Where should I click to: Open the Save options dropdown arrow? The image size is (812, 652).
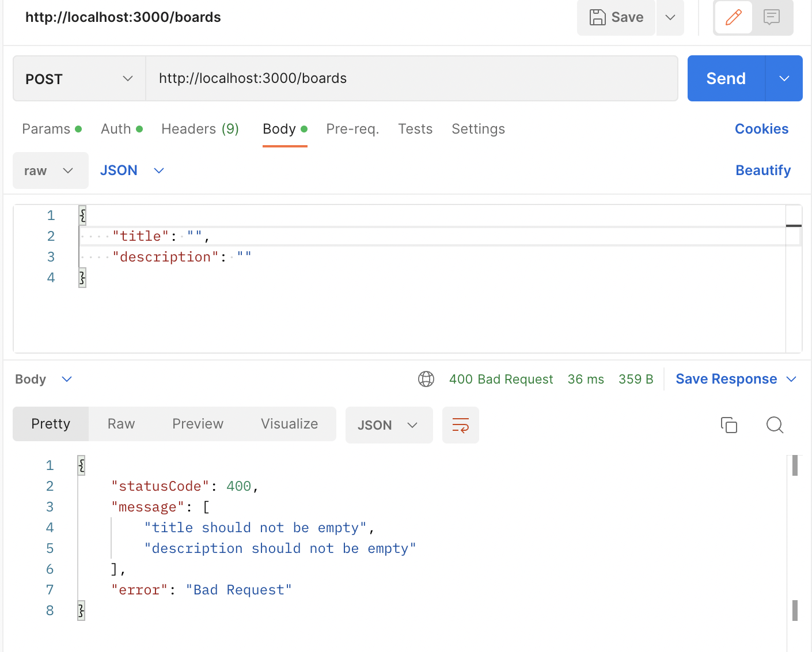point(670,17)
